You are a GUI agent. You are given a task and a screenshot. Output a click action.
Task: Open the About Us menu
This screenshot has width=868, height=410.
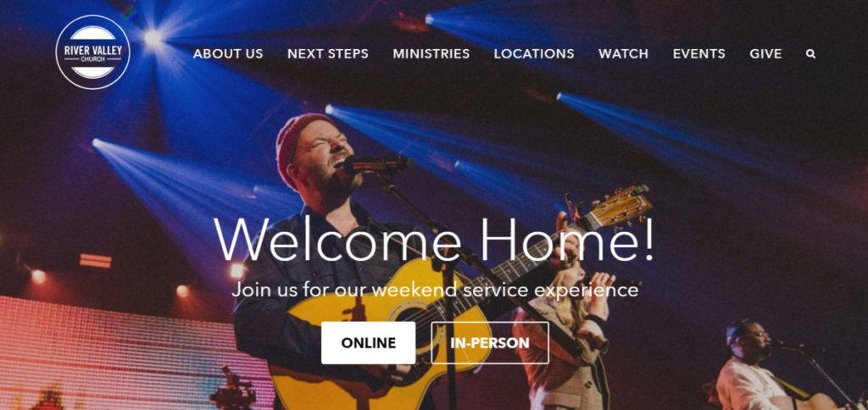pos(228,53)
